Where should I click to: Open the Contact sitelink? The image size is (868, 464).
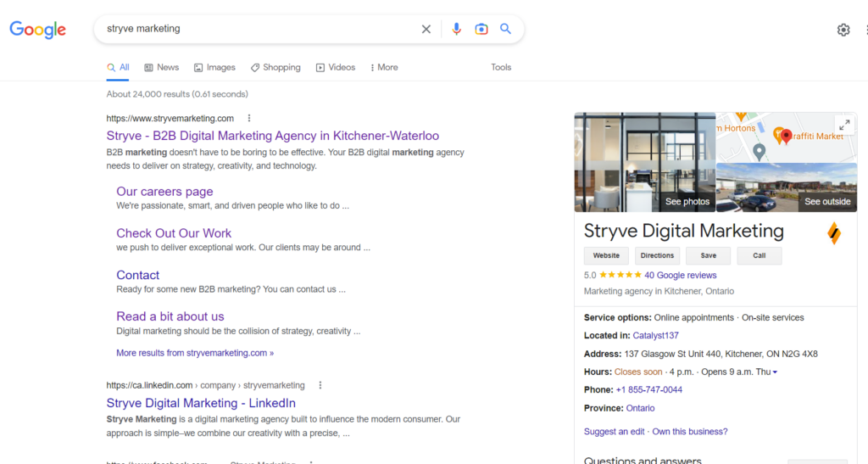138,275
